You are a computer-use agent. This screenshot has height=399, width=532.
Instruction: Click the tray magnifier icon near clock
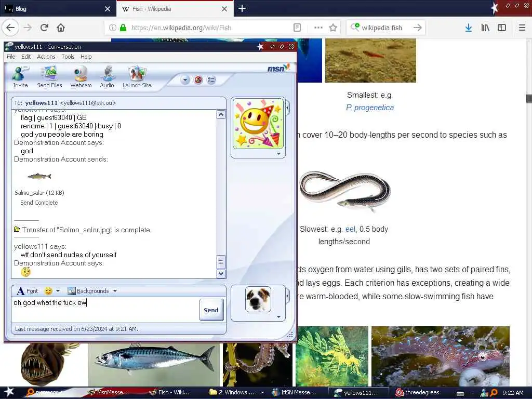494,393
